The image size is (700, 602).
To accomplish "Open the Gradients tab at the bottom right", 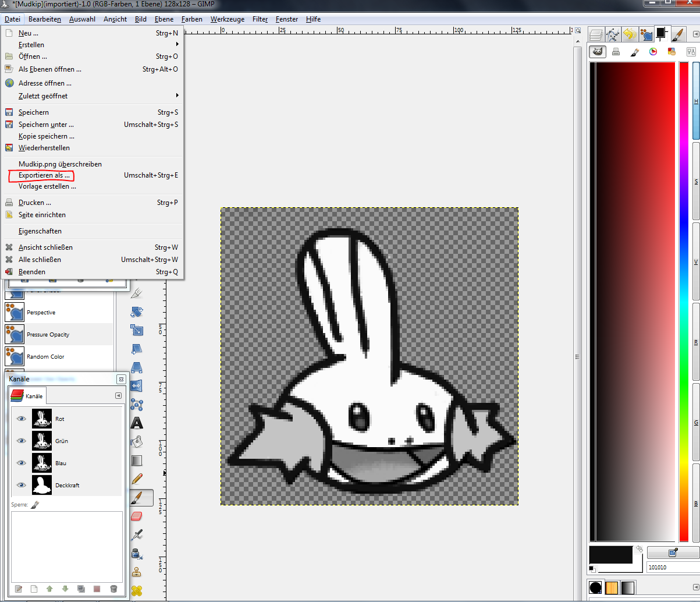I will tap(628, 588).
